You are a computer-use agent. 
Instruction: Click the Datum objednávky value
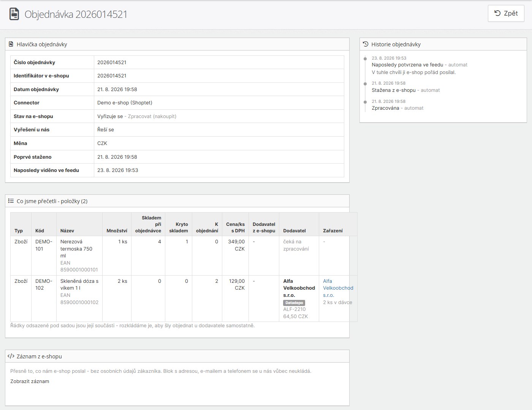point(117,89)
